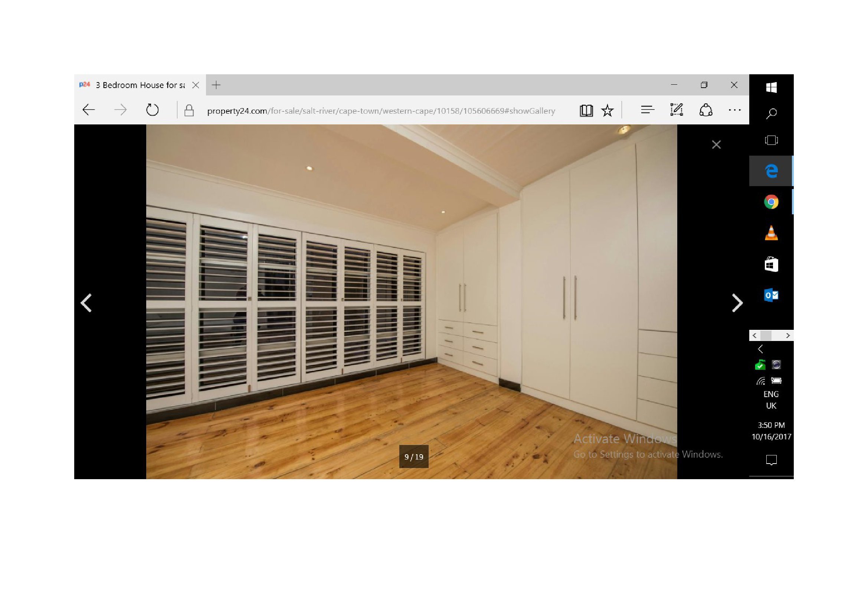The image size is (868, 614).
Task: Open Windows Start menu
Action: tap(771, 88)
